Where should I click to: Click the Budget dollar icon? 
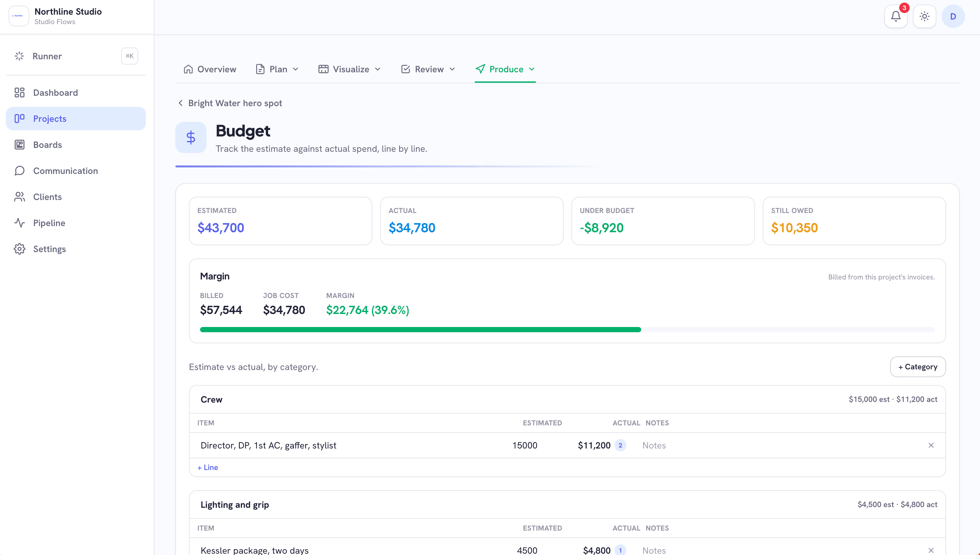(191, 137)
